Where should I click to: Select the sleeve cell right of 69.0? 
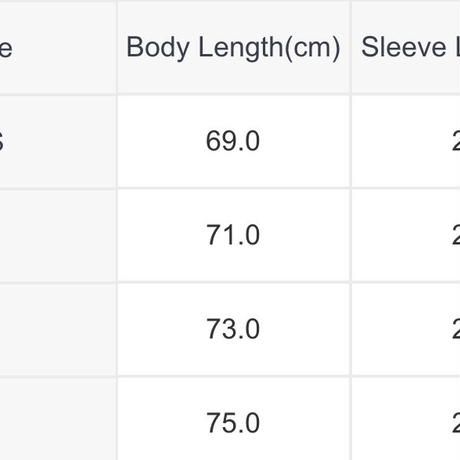(x=406, y=141)
